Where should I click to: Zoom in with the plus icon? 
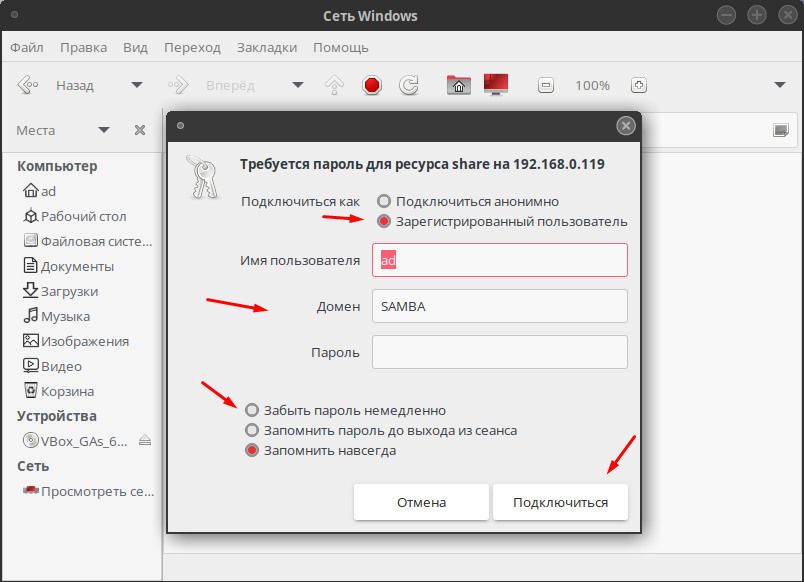(x=638, y=85)
